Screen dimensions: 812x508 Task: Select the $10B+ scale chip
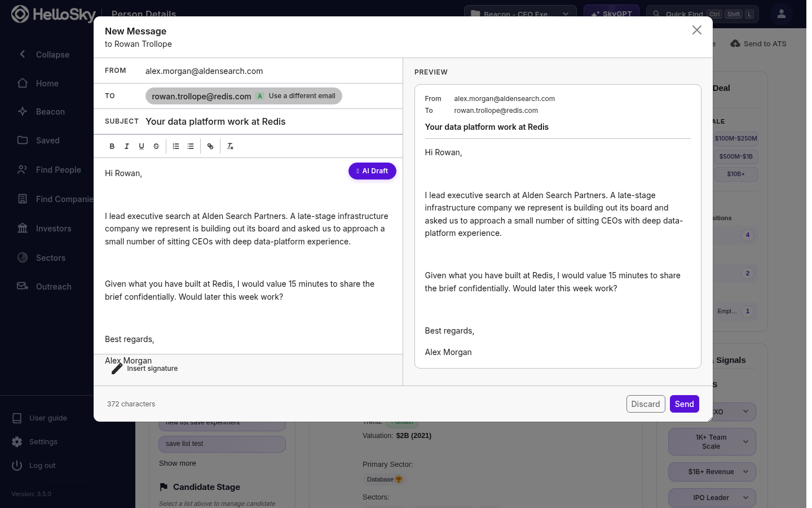click(x=736, y=174)
